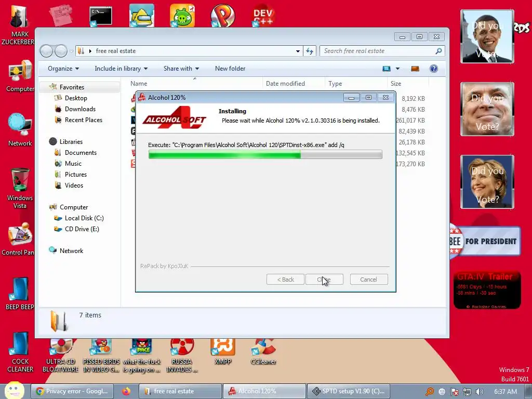Open the pink sticky notes icon
The height and width of the screenshot is (399, 532).
point(60,16)
